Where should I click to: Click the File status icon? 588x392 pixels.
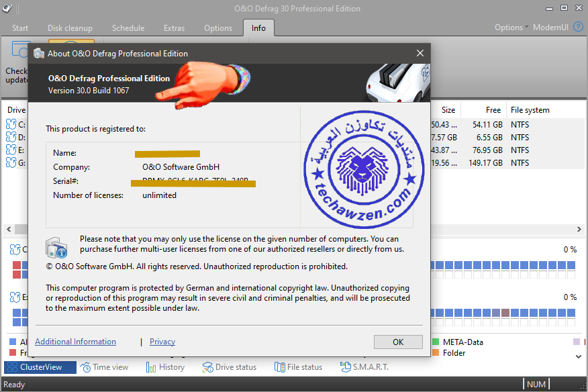(x=280, y=367)
